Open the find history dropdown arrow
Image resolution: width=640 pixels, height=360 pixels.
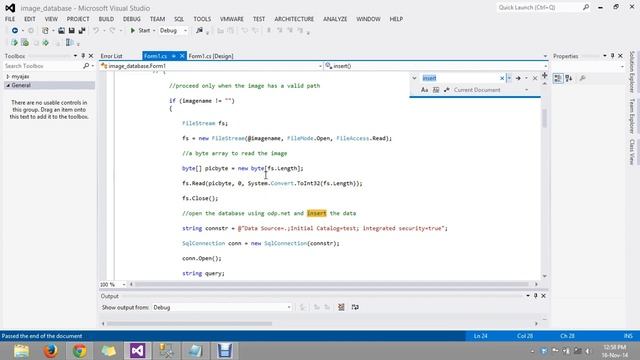tap(509, 78)
